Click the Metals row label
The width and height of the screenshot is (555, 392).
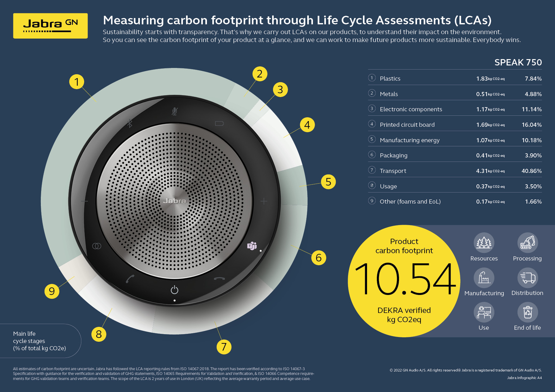tap(389, 94)
